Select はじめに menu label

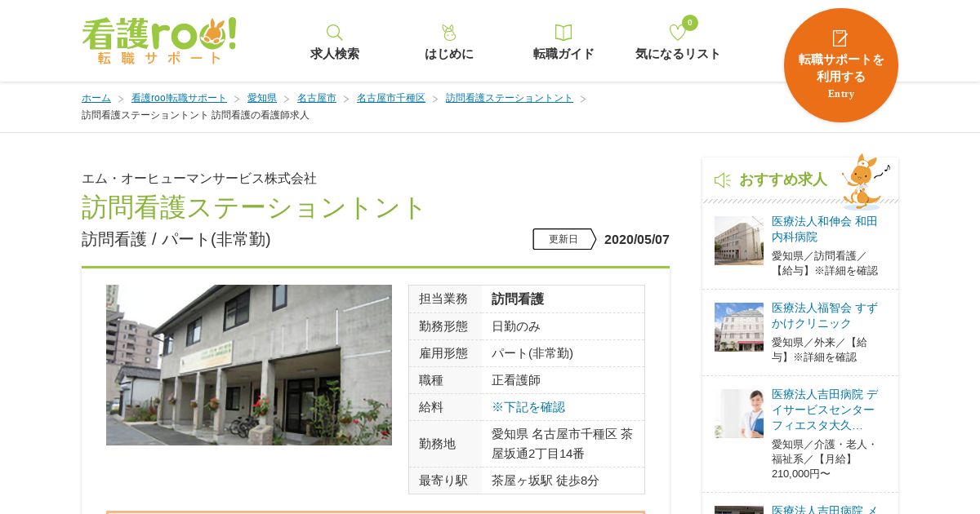point(449,54)
